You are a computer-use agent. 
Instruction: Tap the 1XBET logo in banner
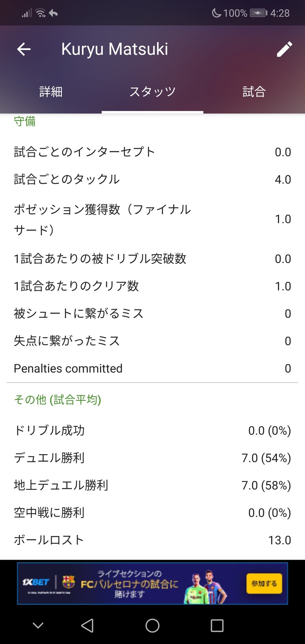pyautogui.click(x=36, y=582)
